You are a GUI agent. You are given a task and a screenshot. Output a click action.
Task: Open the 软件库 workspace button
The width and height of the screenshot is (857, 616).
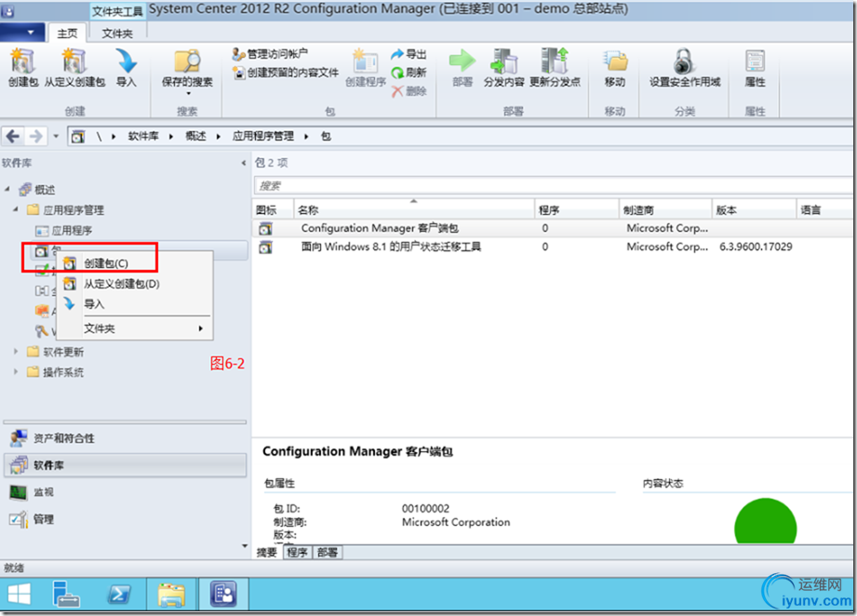click(x=125, y=465)
